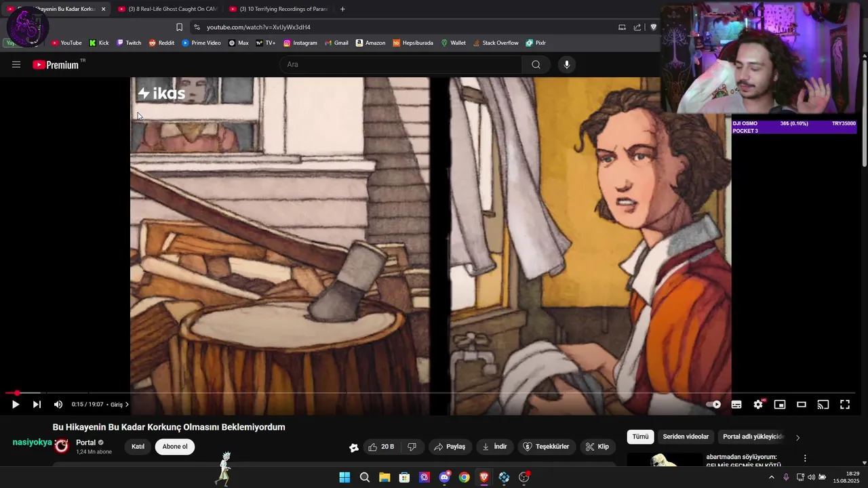Click Katıl join button
The width and height of the screenshot is (868, 488).
[138, 447]
